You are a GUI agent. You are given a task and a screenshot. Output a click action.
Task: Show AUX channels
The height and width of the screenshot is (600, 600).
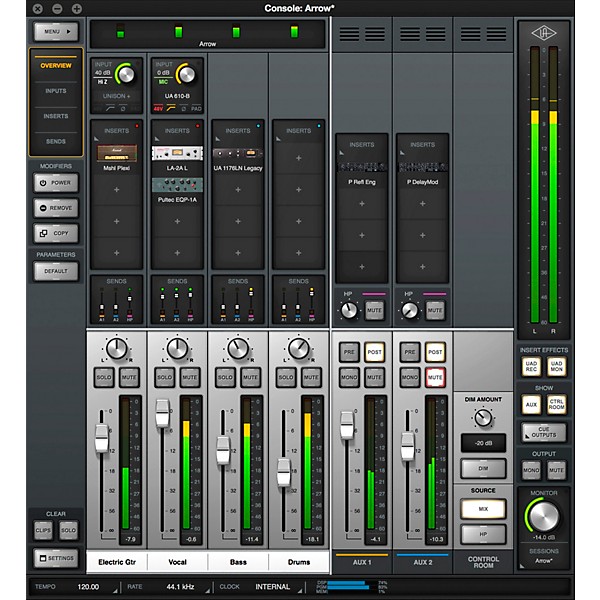[x=531, y=404]
